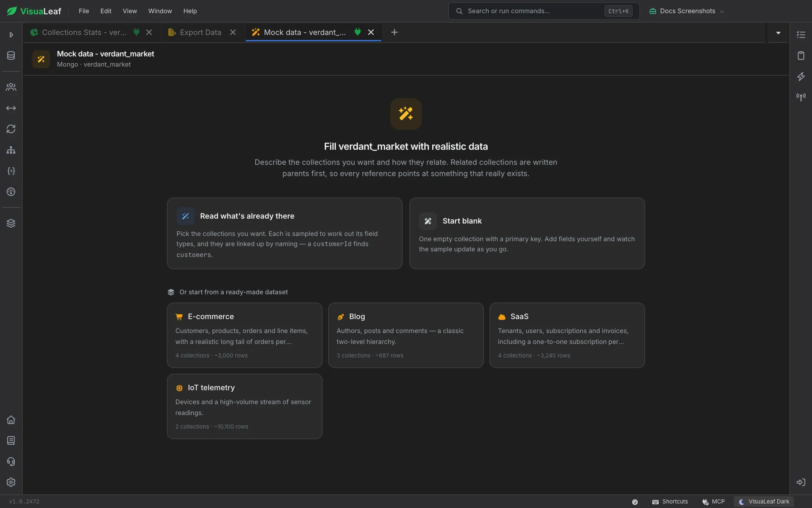Image resolution: width=812 pixels, height=508 pixels.
Task: Open the Window menu
Action: coord(160,11)
